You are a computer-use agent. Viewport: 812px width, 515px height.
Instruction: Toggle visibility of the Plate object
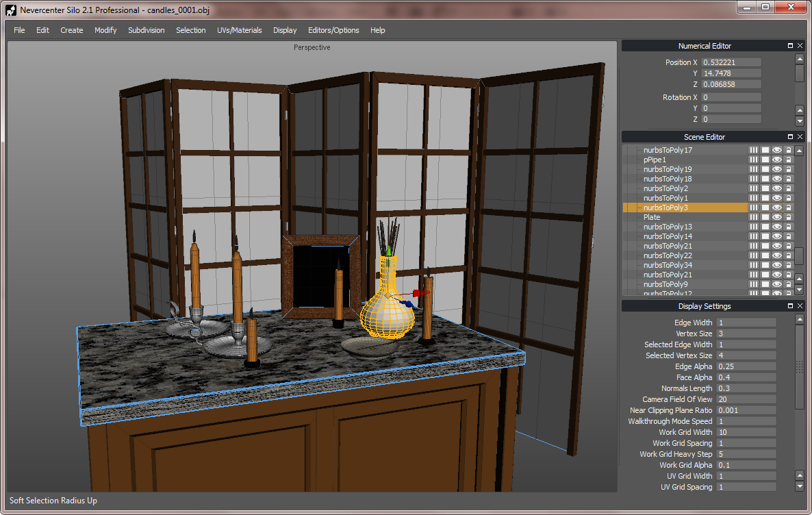[x=777, y=217]
